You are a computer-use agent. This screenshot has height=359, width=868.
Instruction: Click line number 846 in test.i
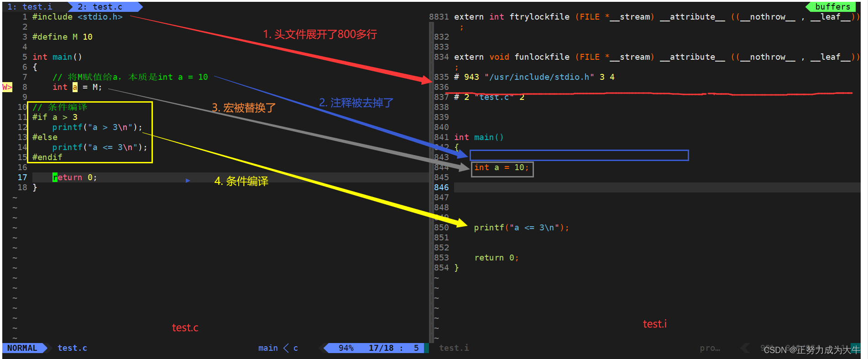tap(441, 187)
